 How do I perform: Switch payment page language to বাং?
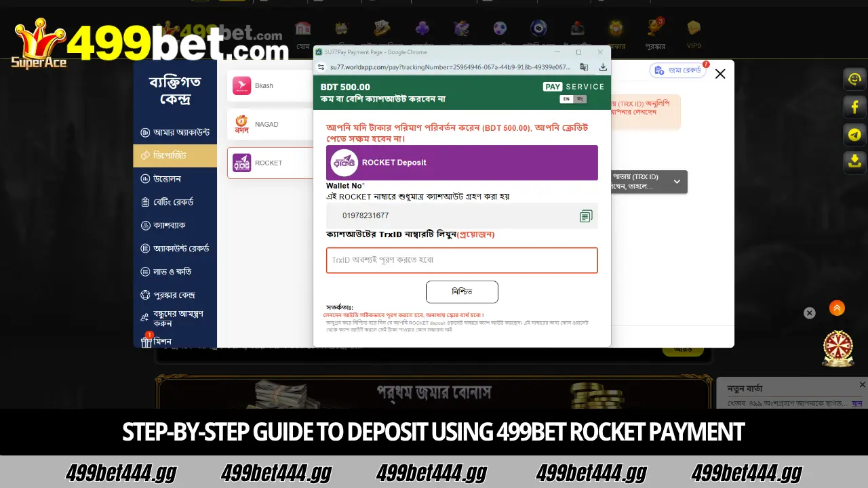pos(580,99)
